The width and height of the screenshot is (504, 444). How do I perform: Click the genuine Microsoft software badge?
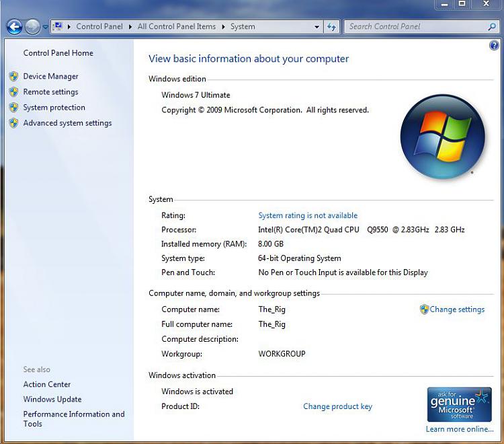pos(460,404)
